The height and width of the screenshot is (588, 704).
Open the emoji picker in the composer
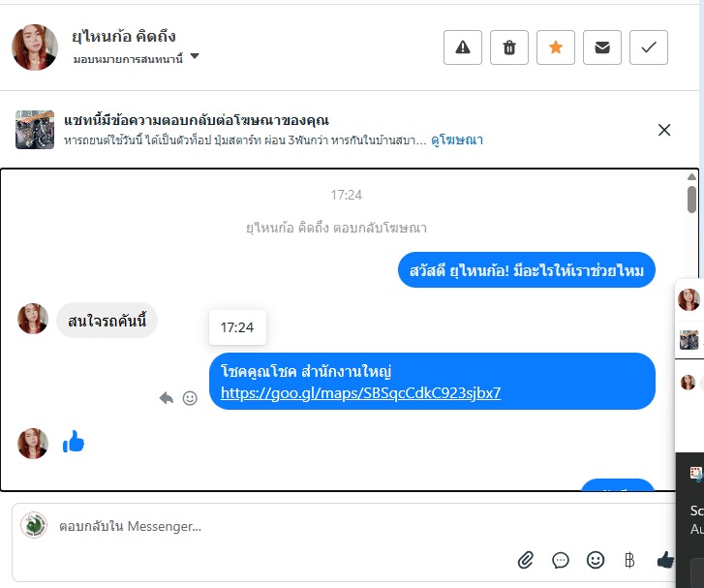coord(596,560)
